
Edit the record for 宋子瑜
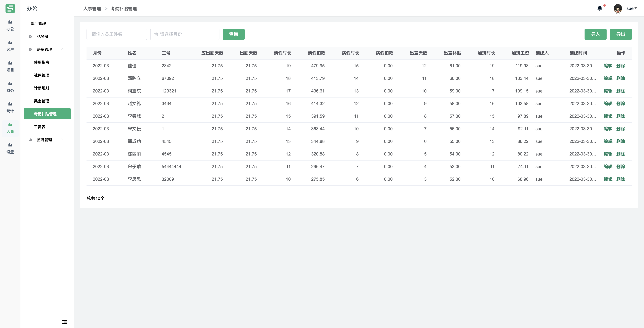(608, 167)
